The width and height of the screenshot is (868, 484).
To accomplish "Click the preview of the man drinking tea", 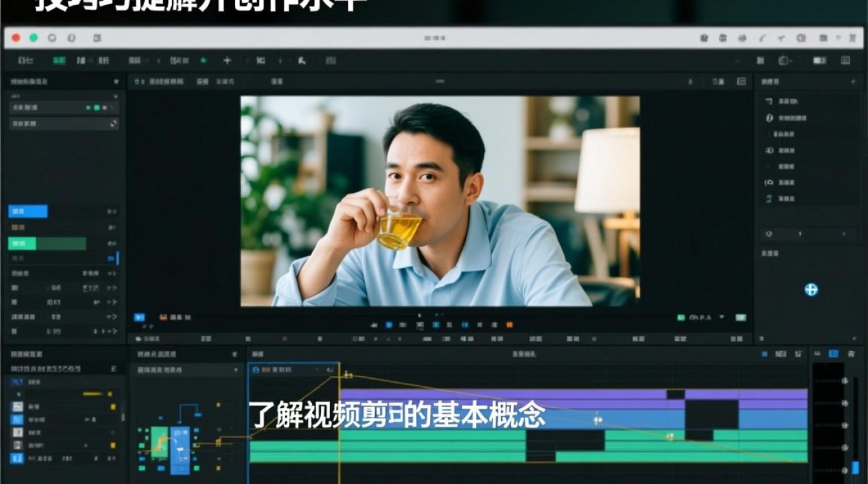I will [x=440, y=201].
